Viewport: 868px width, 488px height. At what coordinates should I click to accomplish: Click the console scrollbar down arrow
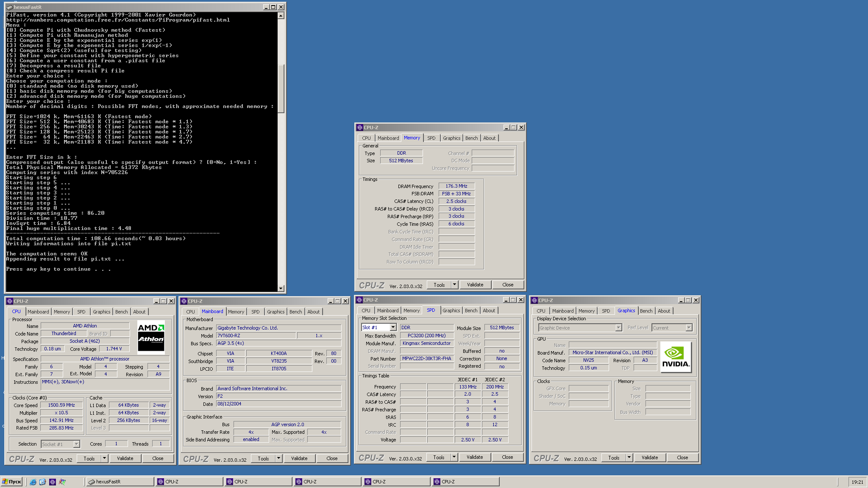pyautogui.click(x=281, y=288)
